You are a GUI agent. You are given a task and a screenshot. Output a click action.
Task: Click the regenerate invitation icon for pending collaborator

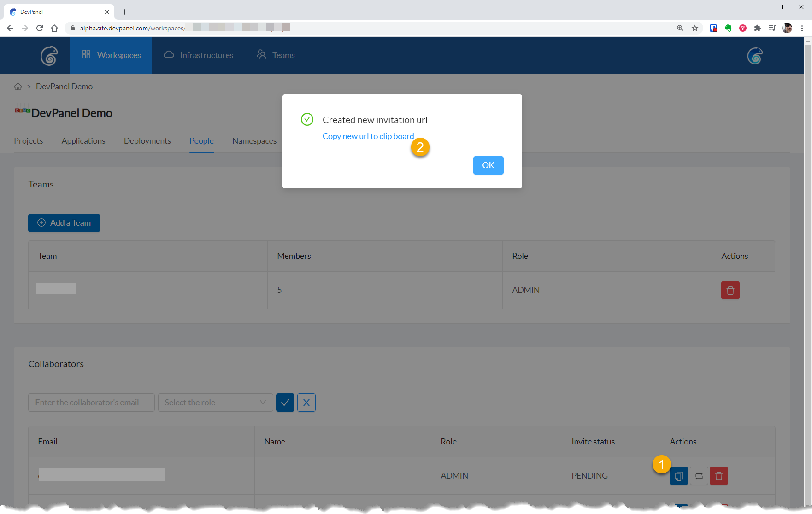pyautogui.click(x=699, y=476)
